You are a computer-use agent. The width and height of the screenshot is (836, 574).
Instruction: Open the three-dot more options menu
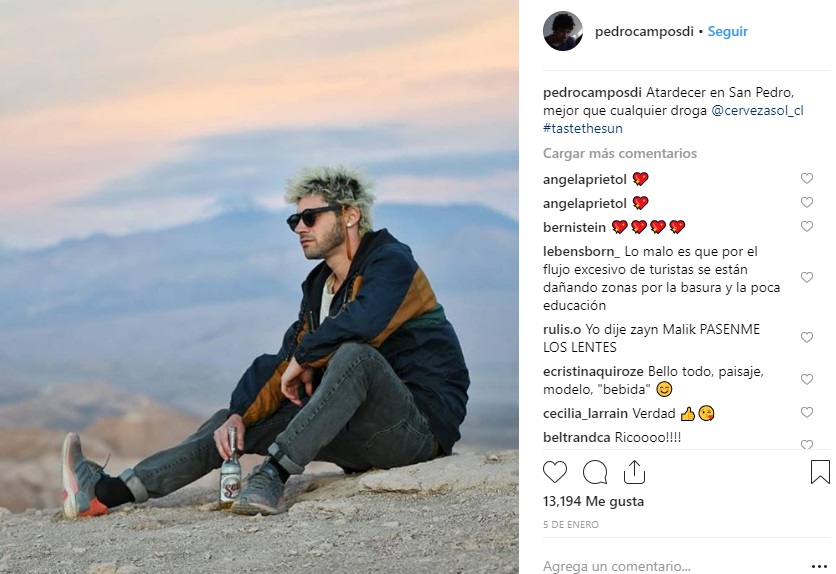819,566
